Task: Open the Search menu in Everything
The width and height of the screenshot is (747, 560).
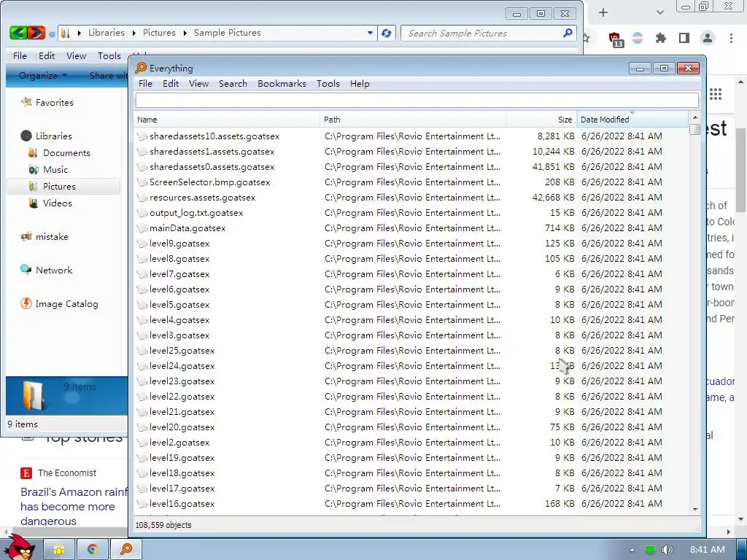Action: (233, 84)
